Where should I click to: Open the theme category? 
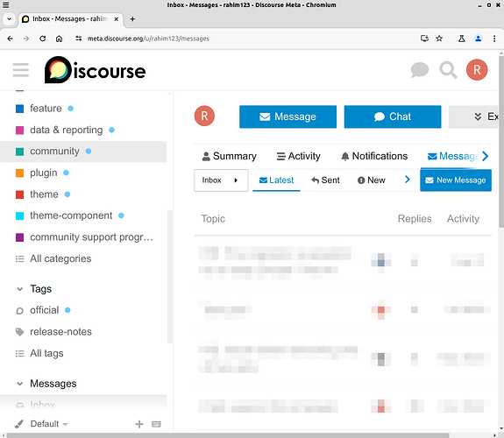[83, 194]
